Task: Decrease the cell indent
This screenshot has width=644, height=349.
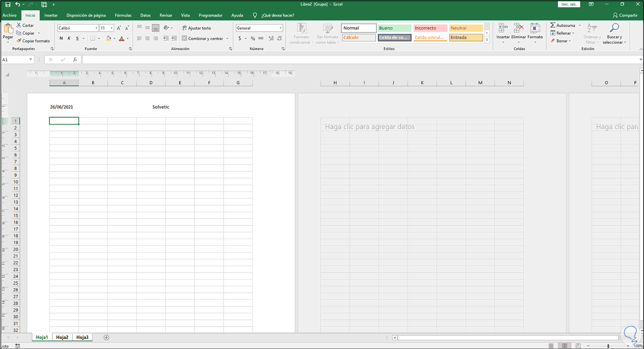Action: 166,38
